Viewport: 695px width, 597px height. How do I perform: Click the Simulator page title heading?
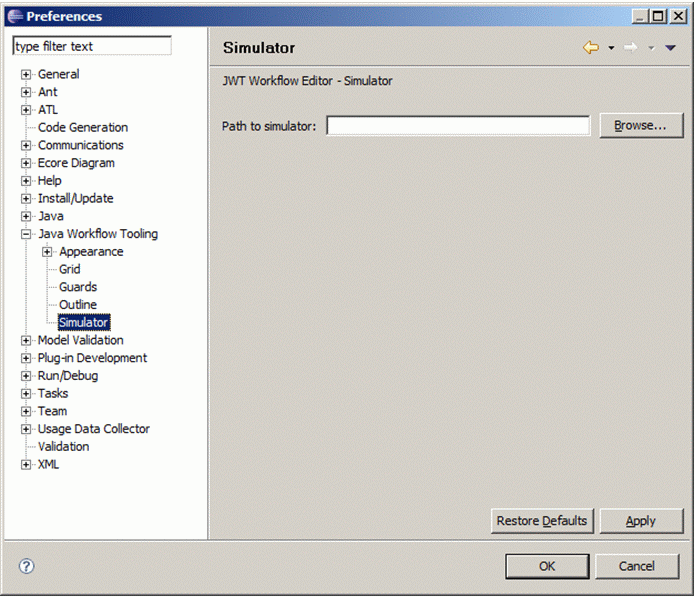pos(259,48)
